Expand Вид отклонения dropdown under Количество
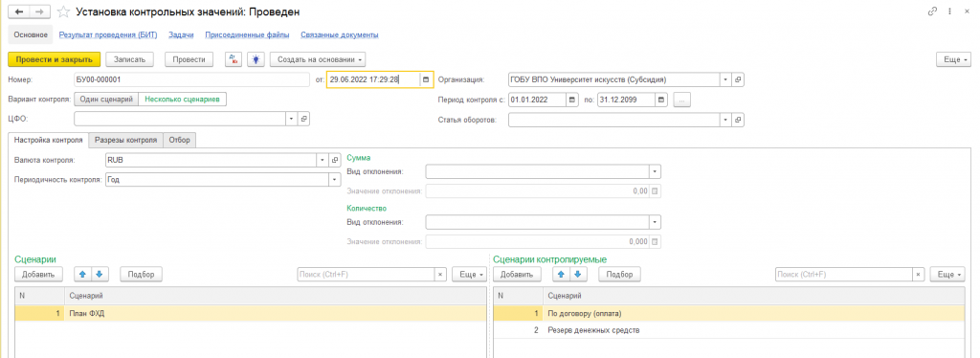 coord(655,222)
